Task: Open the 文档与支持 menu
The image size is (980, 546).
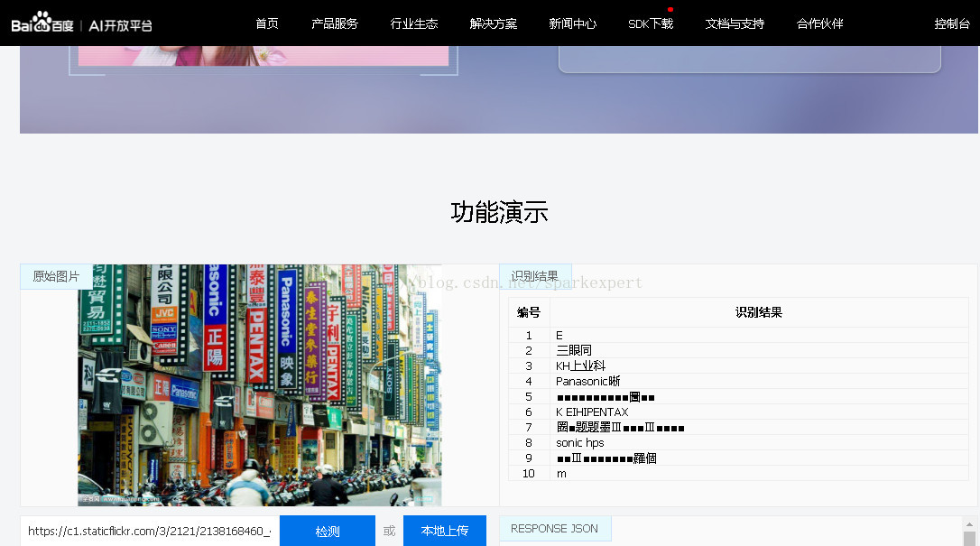Action: 735,23
